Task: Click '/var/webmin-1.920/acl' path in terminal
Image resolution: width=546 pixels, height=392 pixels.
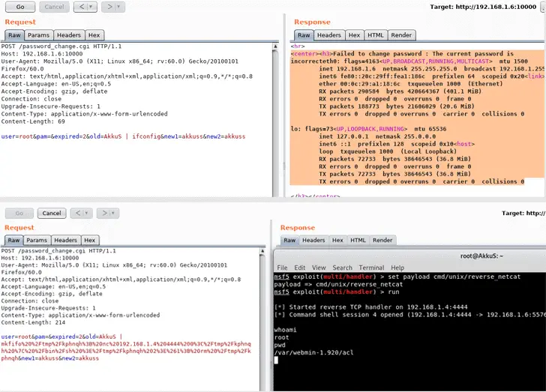Action: click(x=313, y=353)
